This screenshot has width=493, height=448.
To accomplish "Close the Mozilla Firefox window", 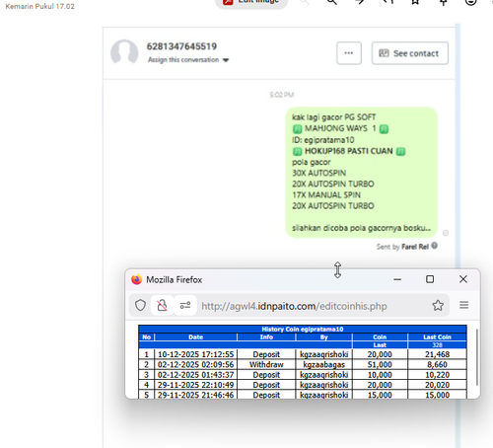I will coord(463,279).
